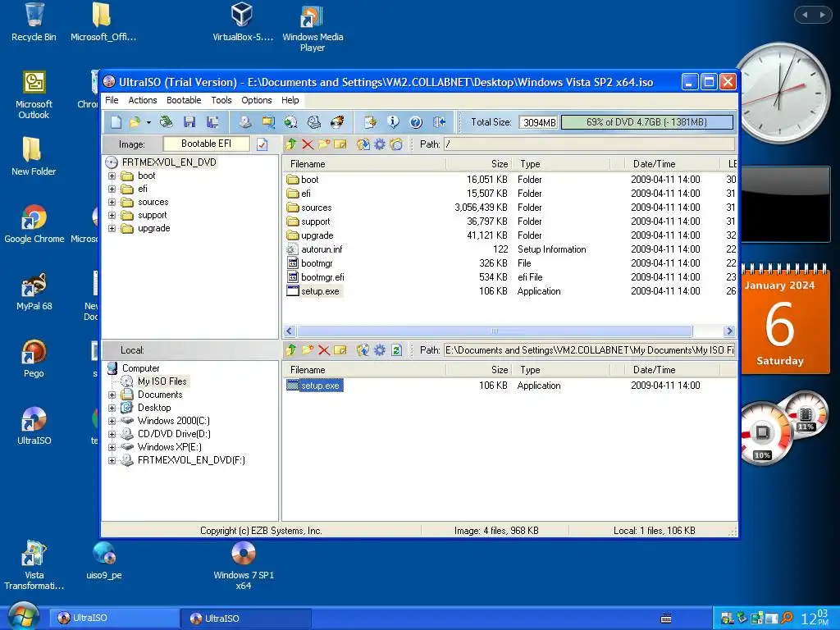The image size is (840, 630).
Task: Click the red Delete X in the image pane toolbar
Action: click(x=308, y=144)
